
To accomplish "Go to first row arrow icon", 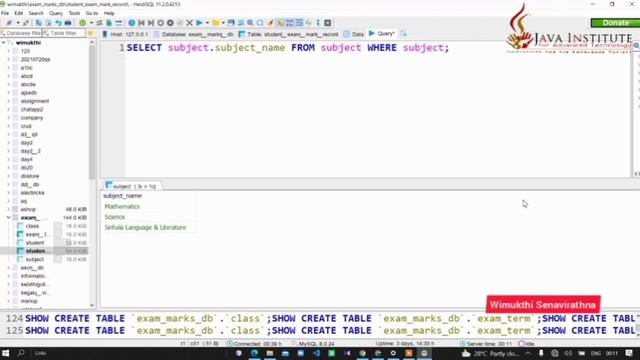I will (141, 23).
